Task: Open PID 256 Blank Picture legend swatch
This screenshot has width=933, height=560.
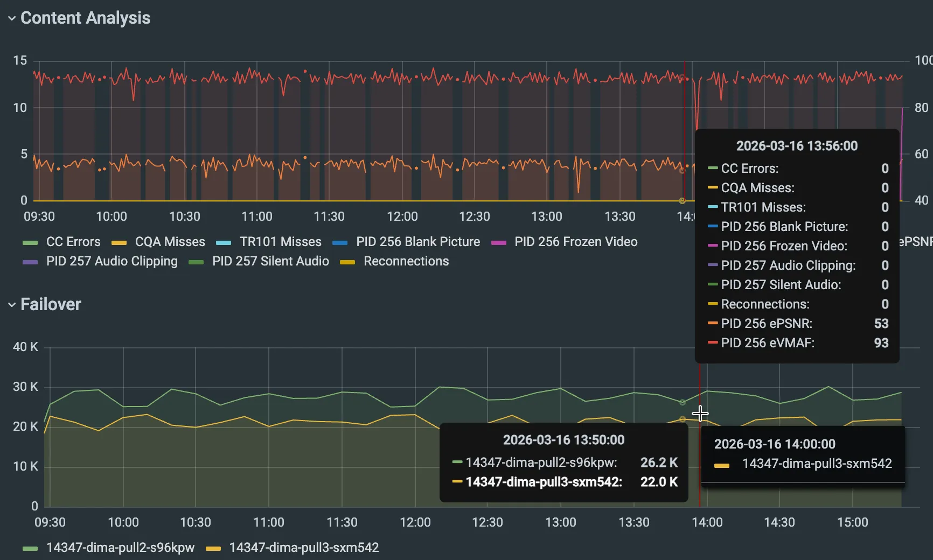Action: (x=340, y=243)
